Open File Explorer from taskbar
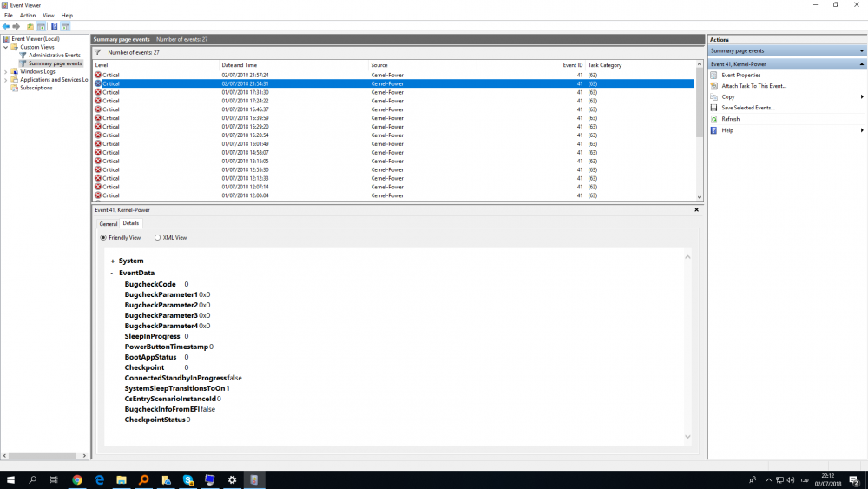868x489 pixels. [122, 479]
